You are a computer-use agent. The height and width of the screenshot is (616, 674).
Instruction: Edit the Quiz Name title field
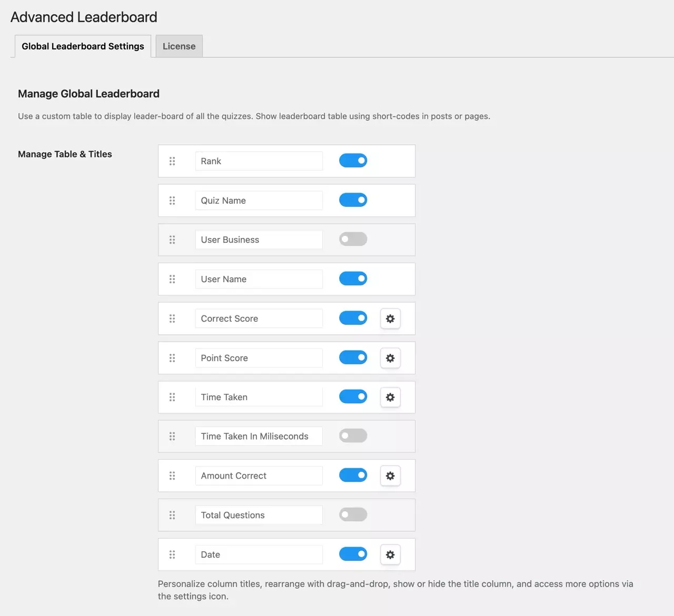[259, 201]
